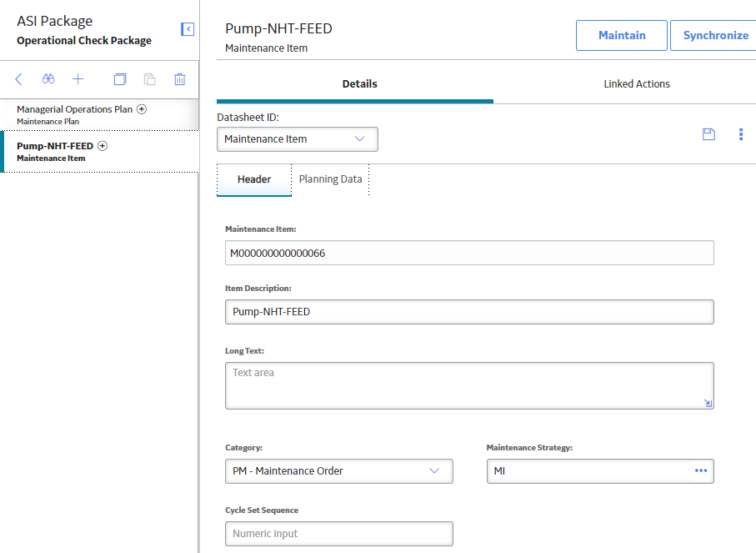Open search using the binoculars icon
The width and height of the screenshot is (756, 553).
(48, 78)
